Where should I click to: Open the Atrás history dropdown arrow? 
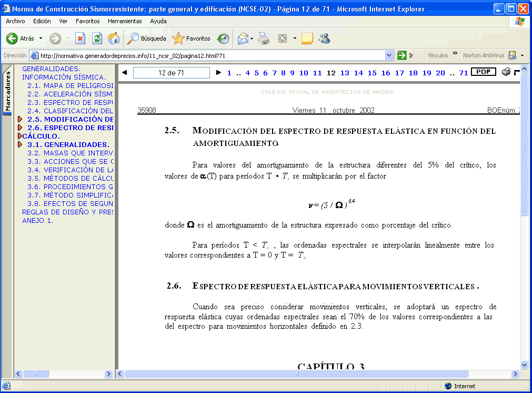(x=41, y=38)
